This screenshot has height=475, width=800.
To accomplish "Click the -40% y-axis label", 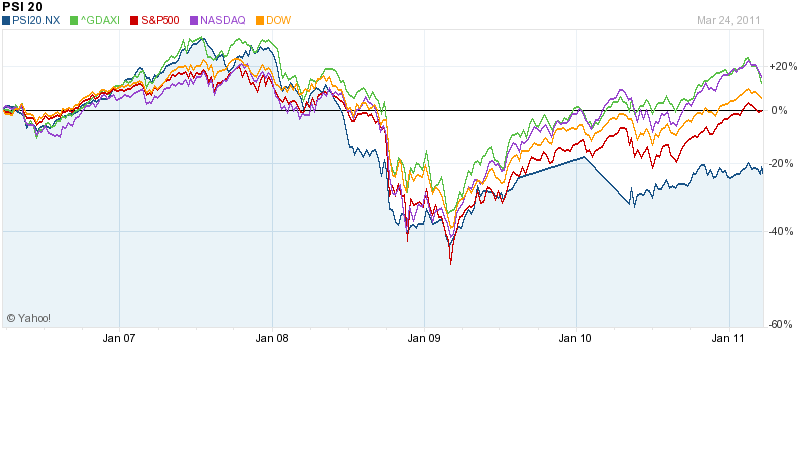I will pos(781,231).
